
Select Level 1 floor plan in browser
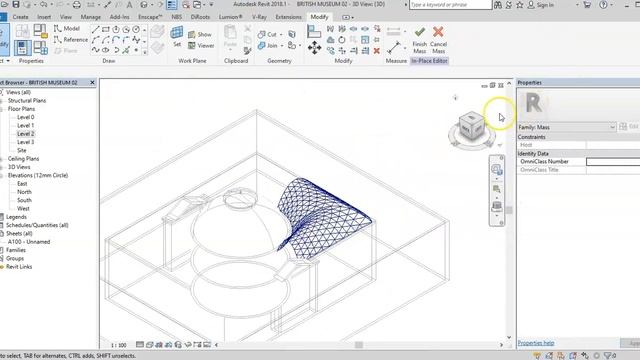(x=25, y=125)
